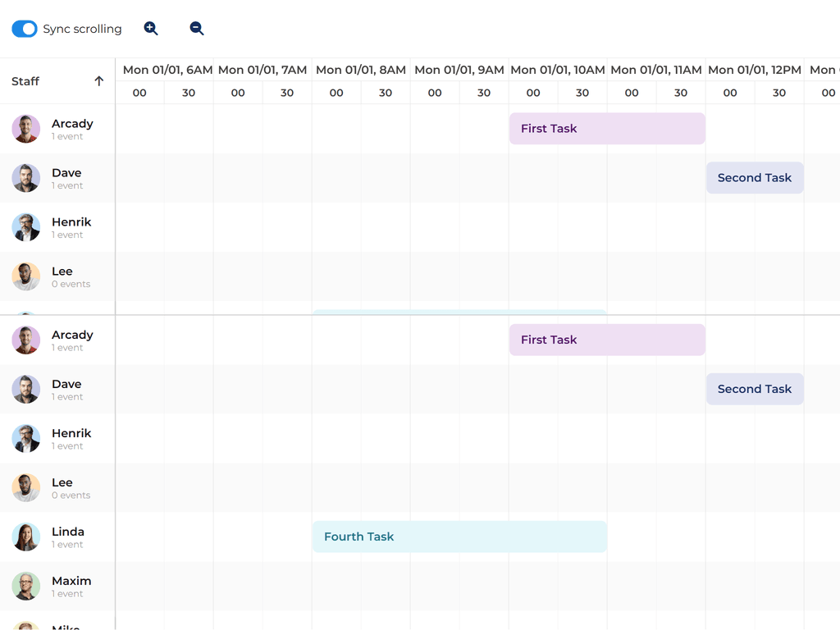Click the Staff column header
The height and width of the screenshot is (630, 840).
pyautogui.click(x=25, y=80)
